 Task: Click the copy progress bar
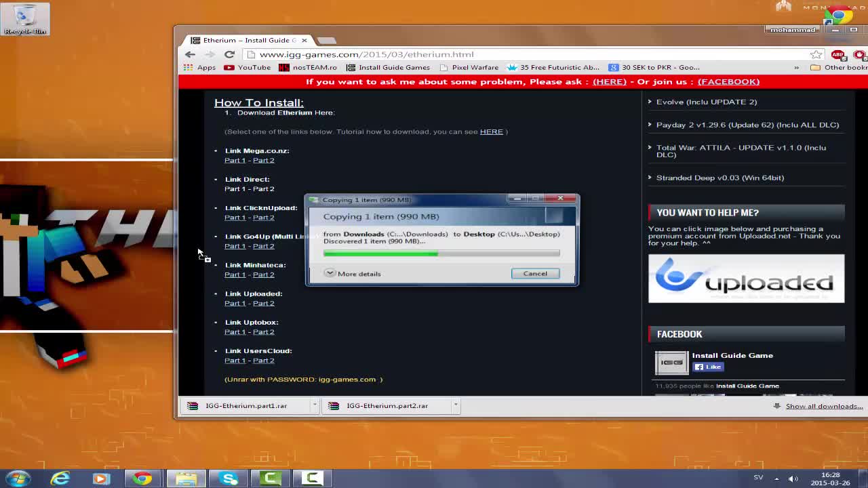click(x=441, y=253)
